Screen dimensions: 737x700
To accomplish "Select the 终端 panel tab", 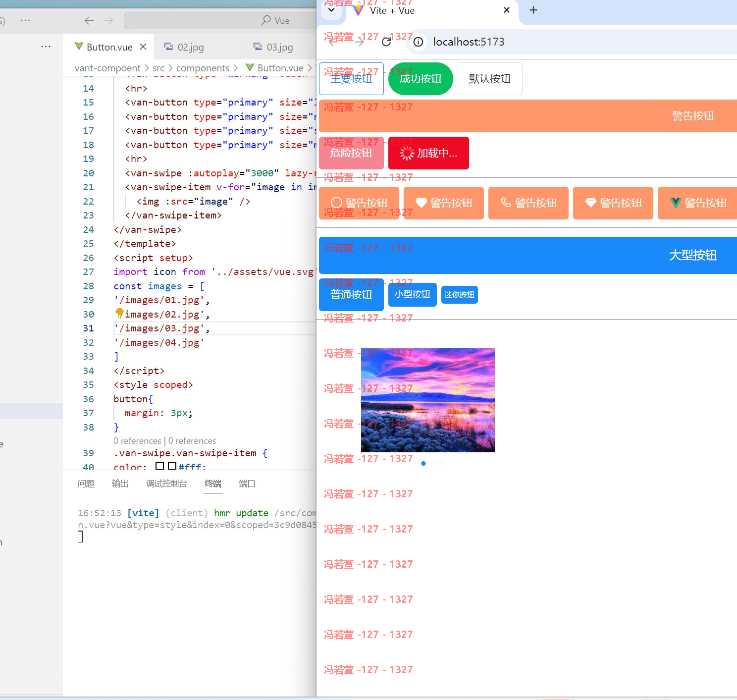I will pyautogui.click(x=213, y=484).
